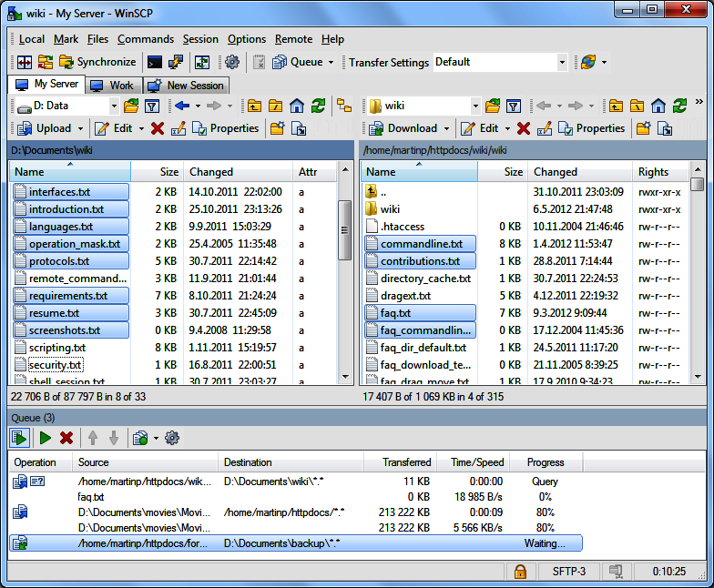Open queue preferences gear icon

coord(172,439)
